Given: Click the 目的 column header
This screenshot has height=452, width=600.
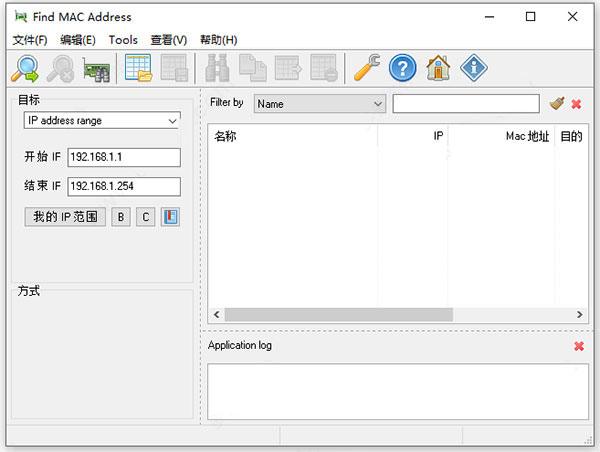Looking at the screenshot, I should click(x=571, y=136).
